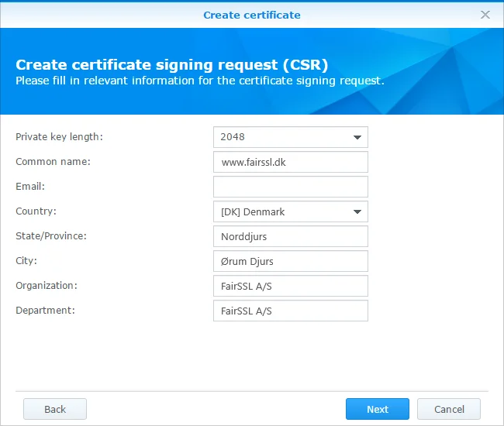The width and height of the screenshot is (504, 426).
Task: Close the Create certificate dialog
Action: click(485, 15)
